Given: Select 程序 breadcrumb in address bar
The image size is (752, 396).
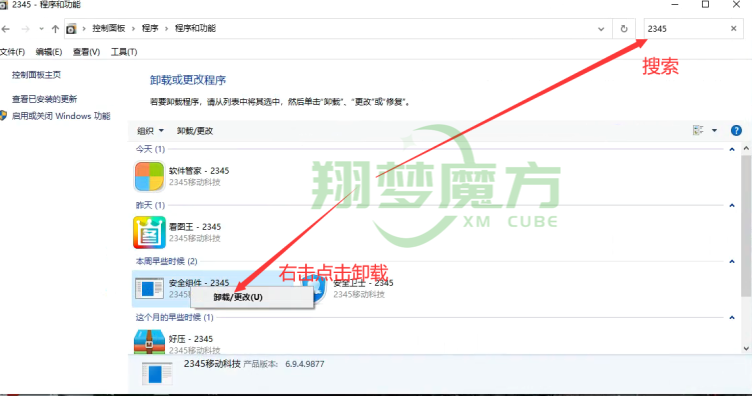Looking at the screenshot, I should tap(150, 28).
